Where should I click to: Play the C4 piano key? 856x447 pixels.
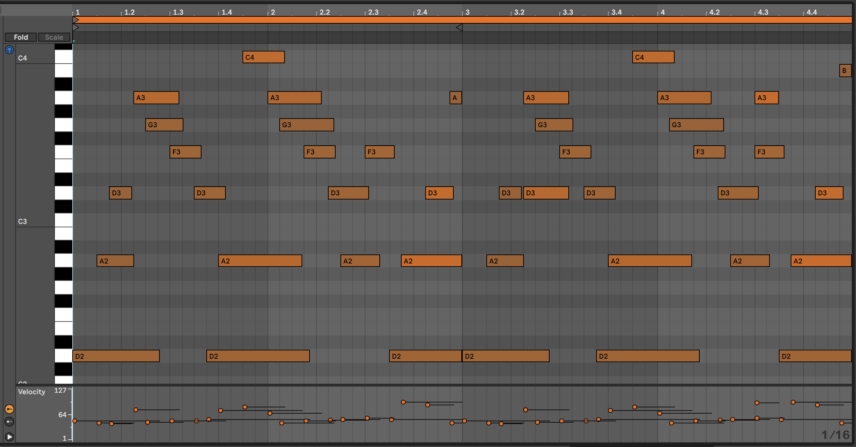coord(63,57)
